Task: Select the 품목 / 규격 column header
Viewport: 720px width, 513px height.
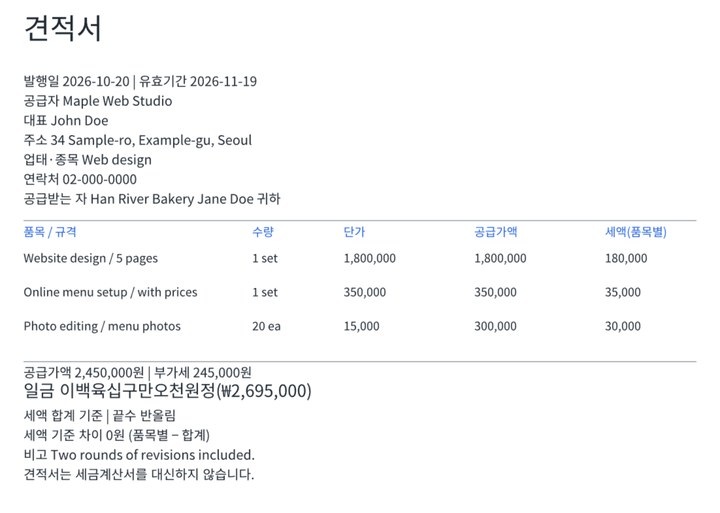Action: point(50,231)
